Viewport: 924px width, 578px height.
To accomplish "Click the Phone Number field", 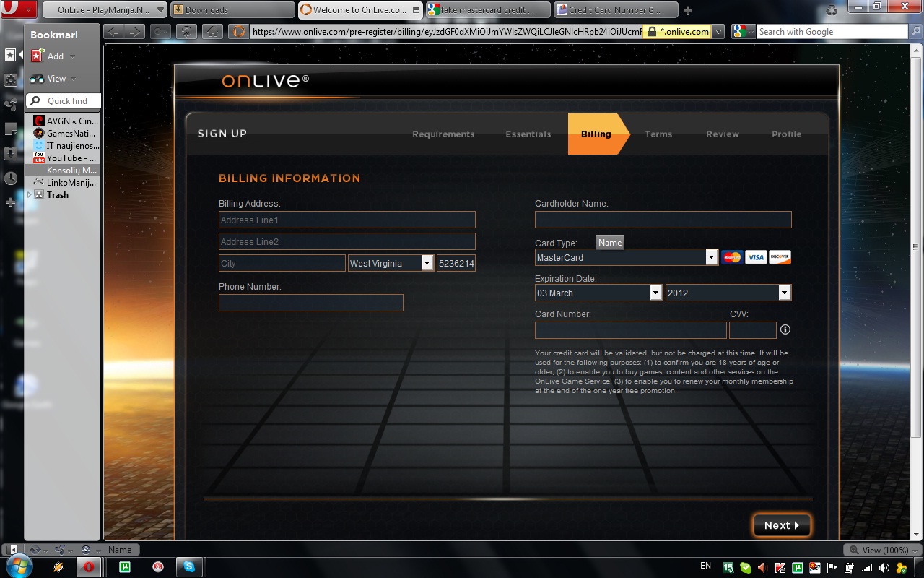I will pyautogui.click(x=311, y=303).
